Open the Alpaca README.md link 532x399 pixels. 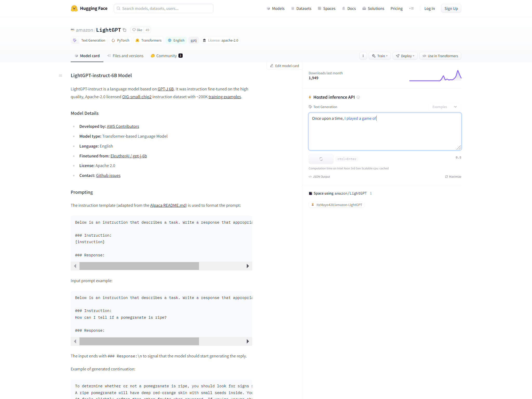pos(168,205)
